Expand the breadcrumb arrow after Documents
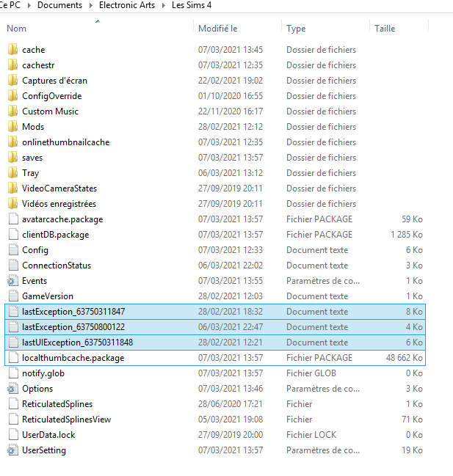Screen dimensions: 453x476 tap(90, 5)
